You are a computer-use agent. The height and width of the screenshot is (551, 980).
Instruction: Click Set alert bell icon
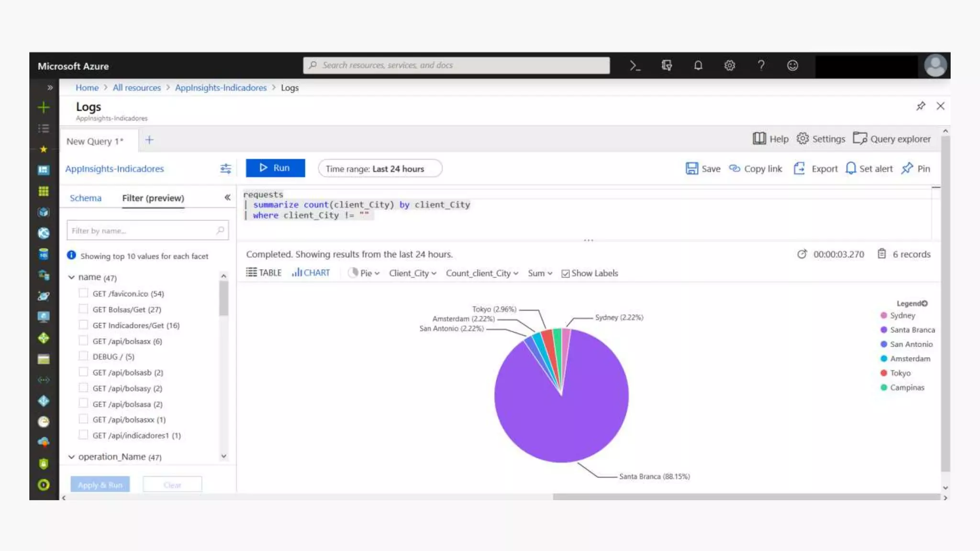tap(851, 168)
